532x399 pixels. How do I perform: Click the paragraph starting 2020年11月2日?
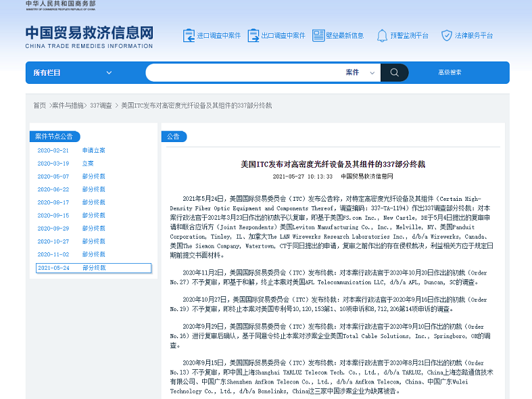pos(329,277)
